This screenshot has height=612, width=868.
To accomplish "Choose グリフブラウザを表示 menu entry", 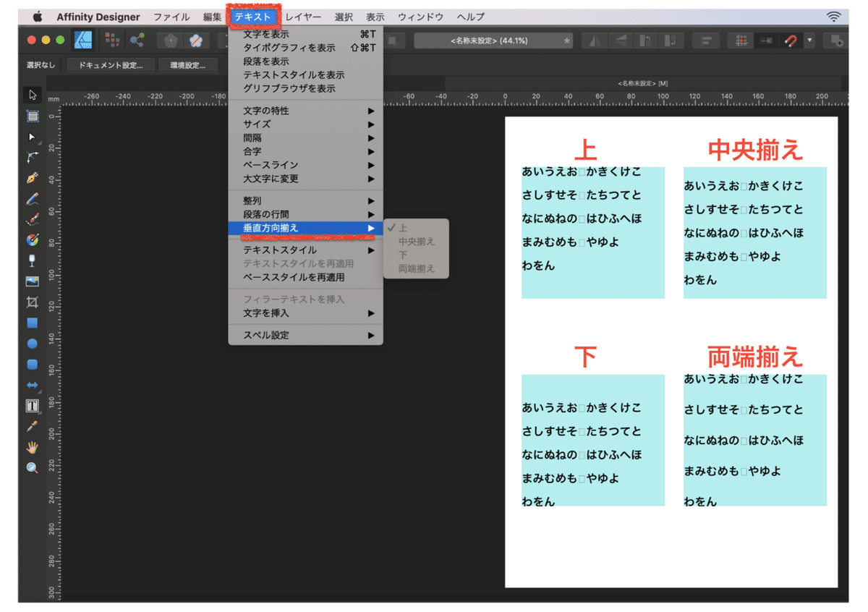I will 305,88.
